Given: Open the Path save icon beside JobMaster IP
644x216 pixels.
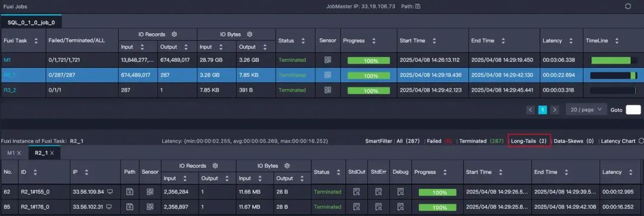Looking at the screenshot, I should [x=417, y=7].
